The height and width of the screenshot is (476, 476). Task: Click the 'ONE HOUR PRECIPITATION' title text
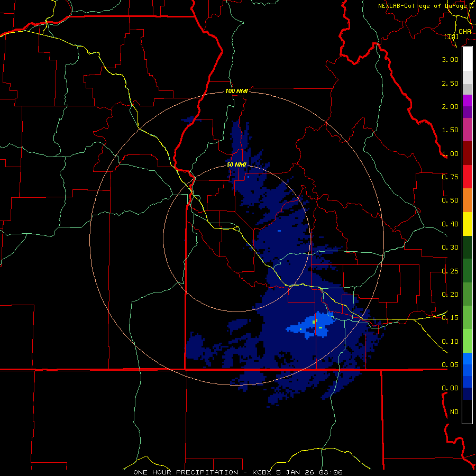pyautogui.click(x=186, y=472)
